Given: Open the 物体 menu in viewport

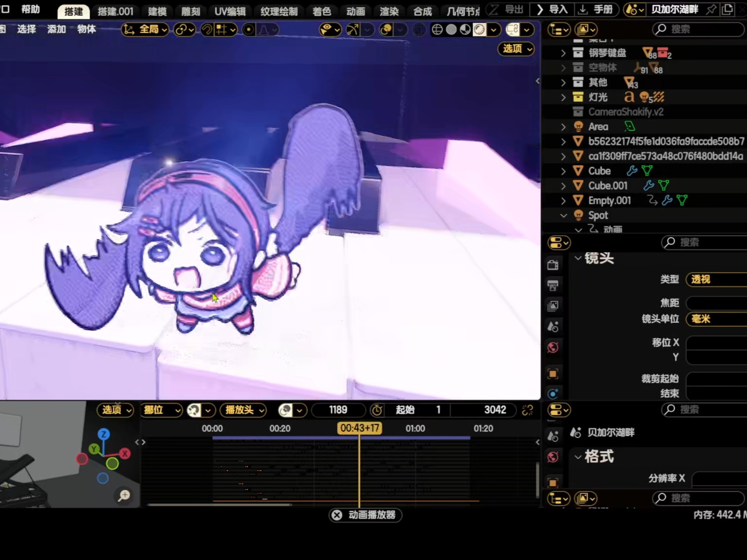Looking at the screenshot, I should pos(86,29).
